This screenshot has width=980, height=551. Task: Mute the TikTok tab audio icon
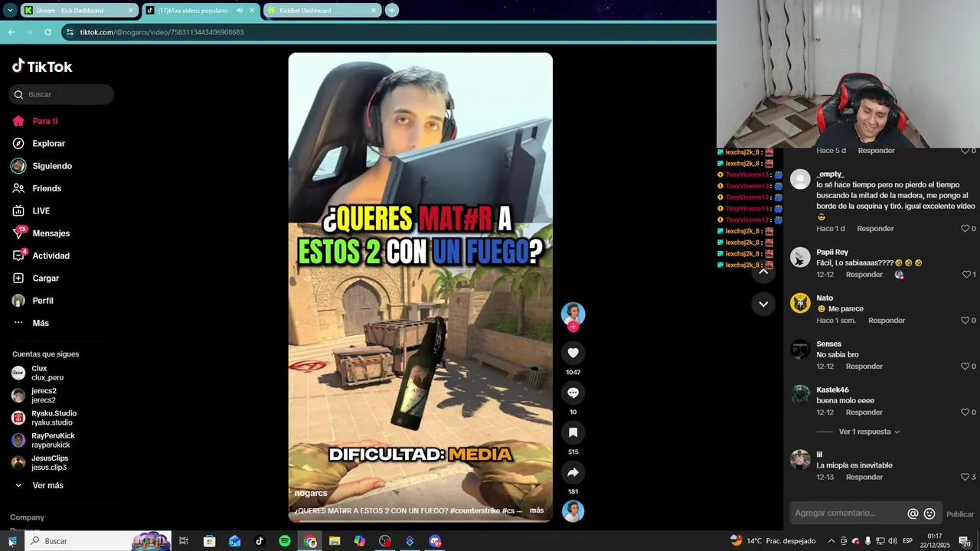240,11
